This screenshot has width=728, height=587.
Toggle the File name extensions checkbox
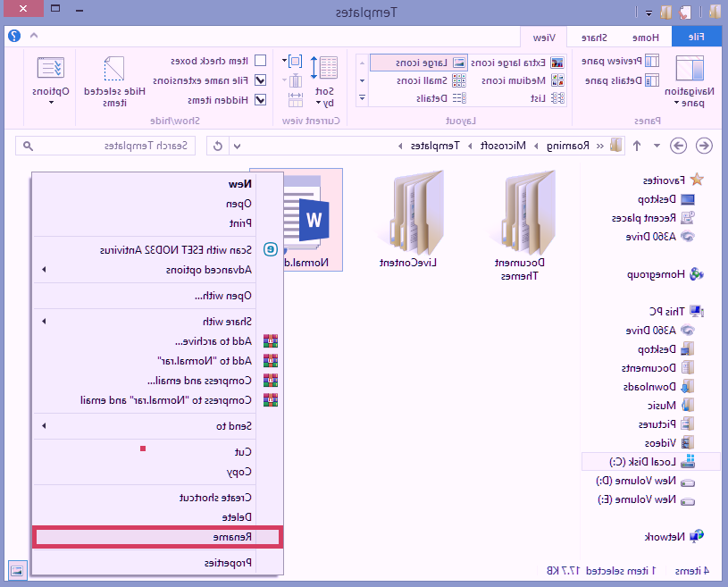coord(261,80)
